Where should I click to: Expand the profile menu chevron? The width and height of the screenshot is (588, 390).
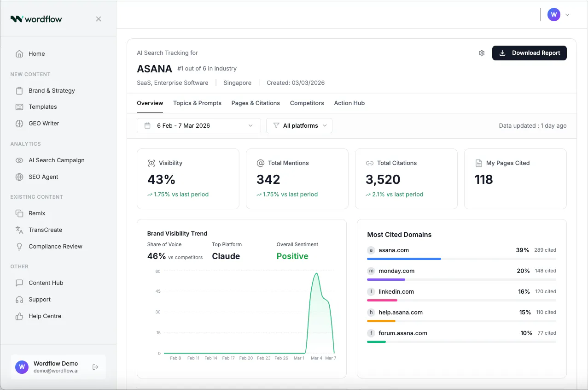(567, 14)
